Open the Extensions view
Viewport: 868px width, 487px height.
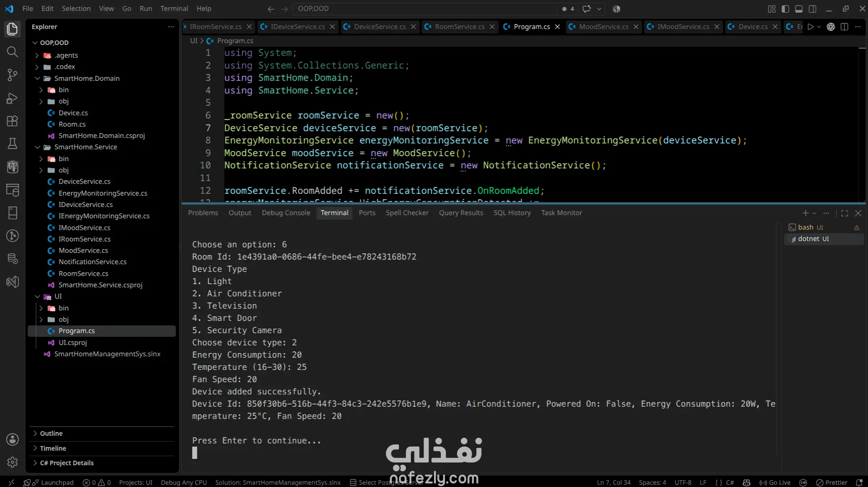click(12, 121)
